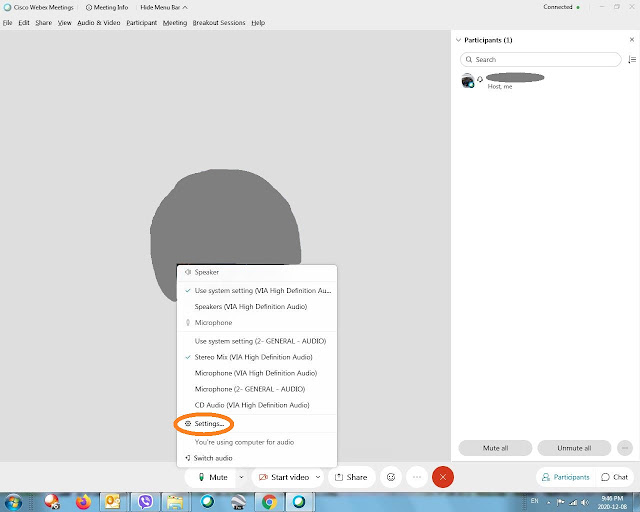Select Speakers (VIA High Definition Audio)
640x512 pixels.
(x=257, y=307)
